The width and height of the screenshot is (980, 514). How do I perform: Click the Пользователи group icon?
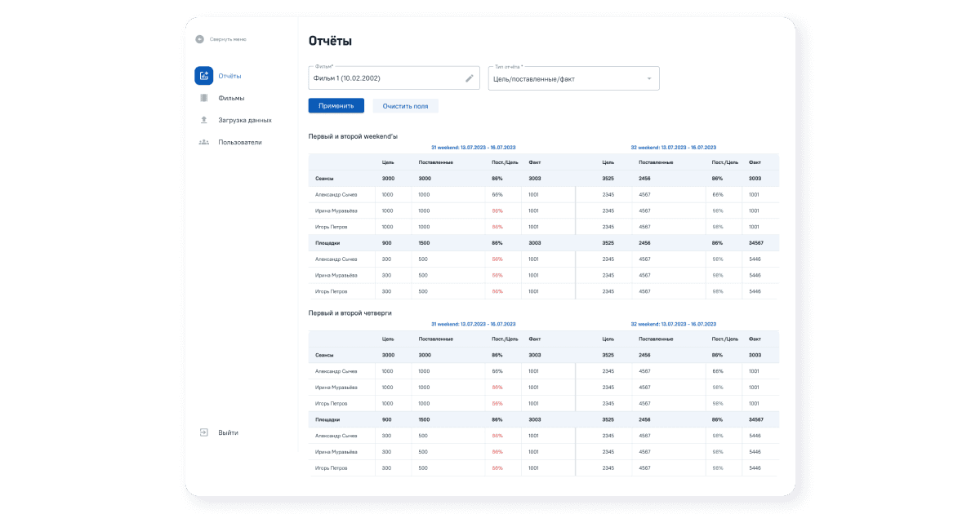click(203, 142)
